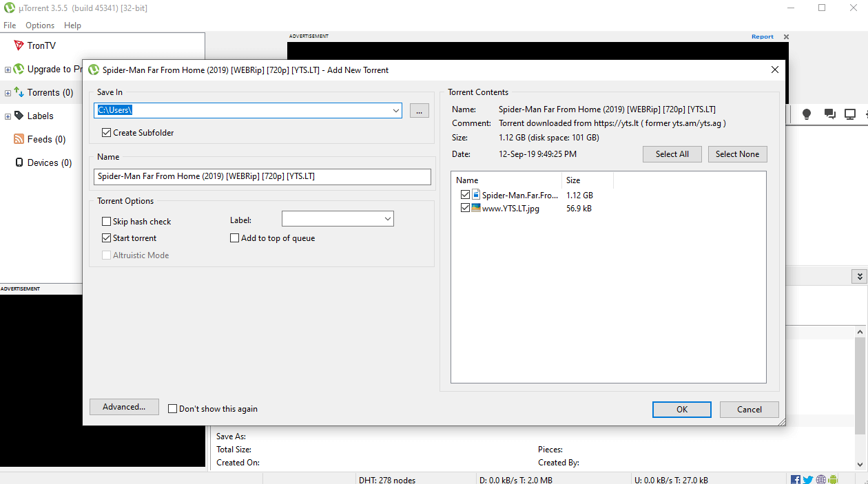This screenshot has height=484, width=868.
Task: Click the 1.12 GB file size cell
Action: click(579, 195)
